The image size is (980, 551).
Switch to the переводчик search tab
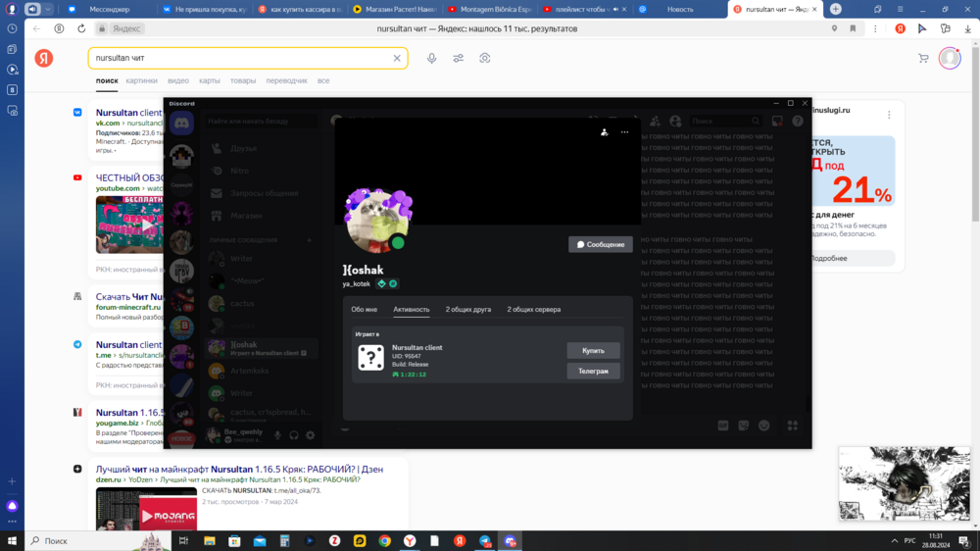287,80
